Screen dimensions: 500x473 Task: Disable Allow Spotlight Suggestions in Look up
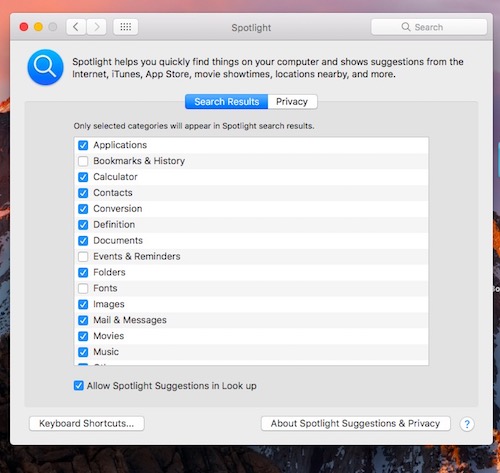pyautogui.click(x=79, y=386)
